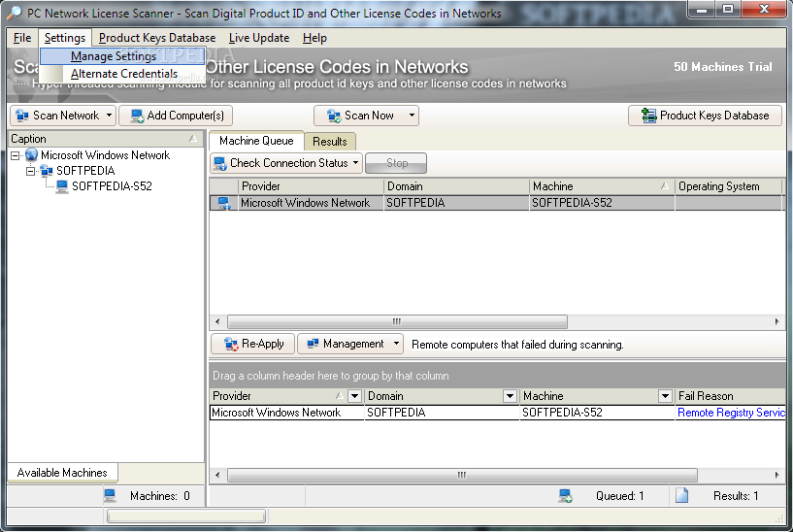Click the 50 Machines Trial text

coord(723,67)
